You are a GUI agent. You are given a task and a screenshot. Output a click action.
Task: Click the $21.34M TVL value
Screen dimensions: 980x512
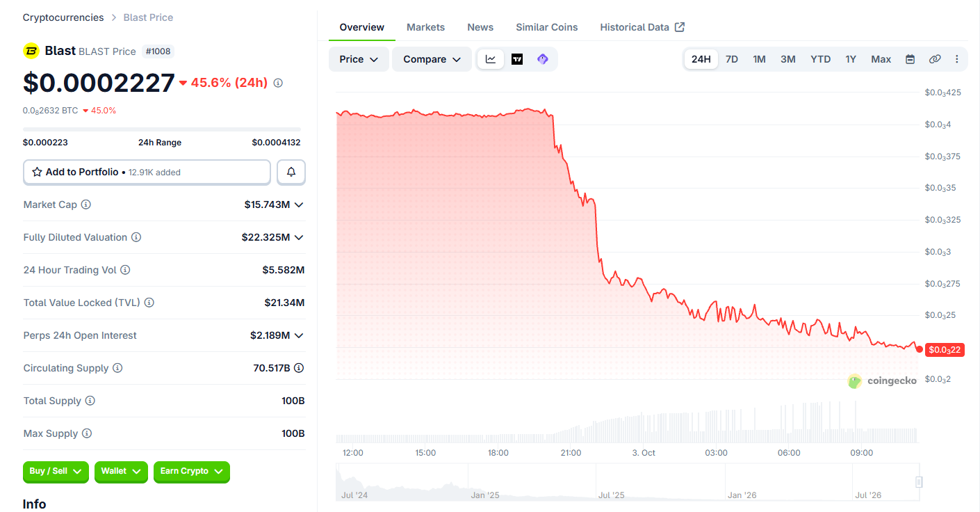284,303
